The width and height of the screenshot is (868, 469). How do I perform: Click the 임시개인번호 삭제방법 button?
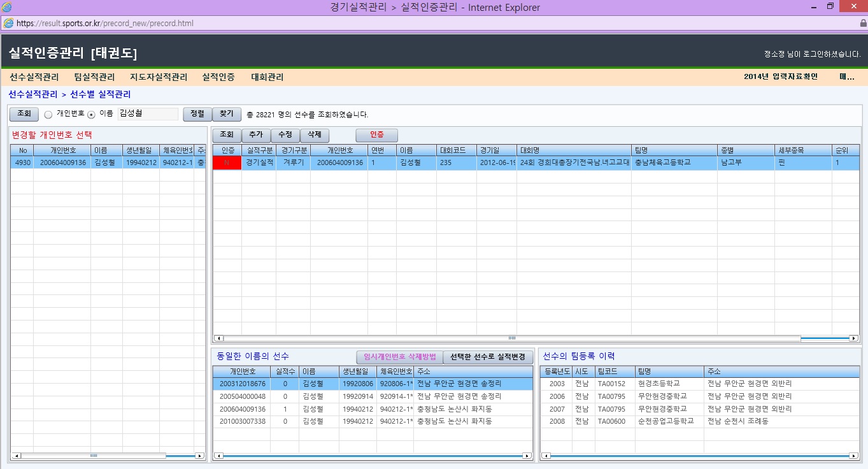399,357
